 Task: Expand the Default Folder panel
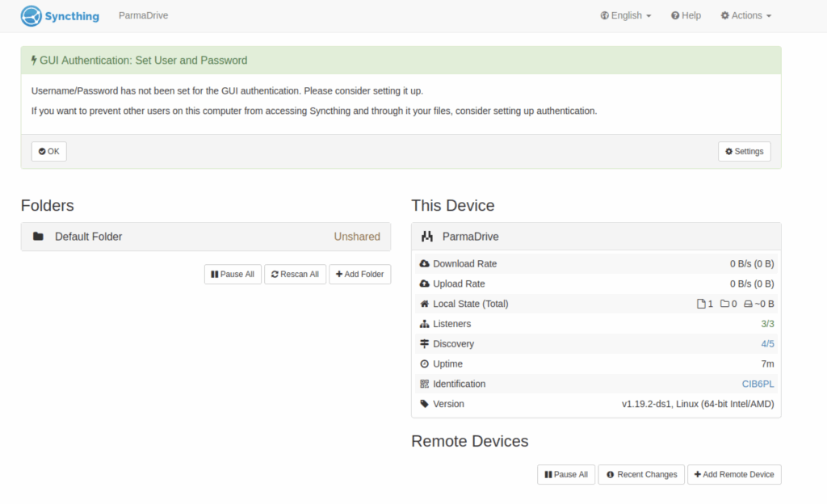(x=206, y=237)
